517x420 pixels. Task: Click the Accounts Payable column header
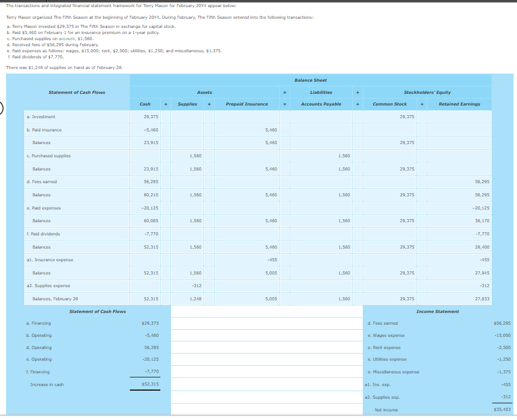pyautogui.click(x=321, y=103)
